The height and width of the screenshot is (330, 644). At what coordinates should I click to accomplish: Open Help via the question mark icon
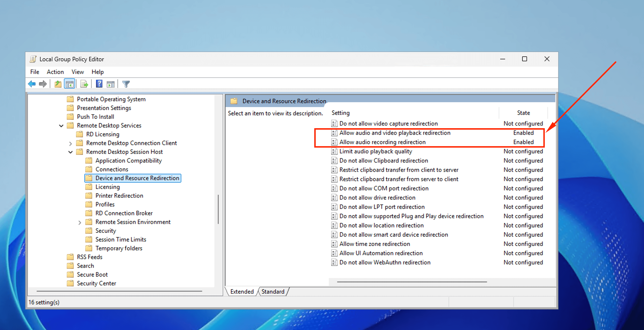click(x=99, y=84)
